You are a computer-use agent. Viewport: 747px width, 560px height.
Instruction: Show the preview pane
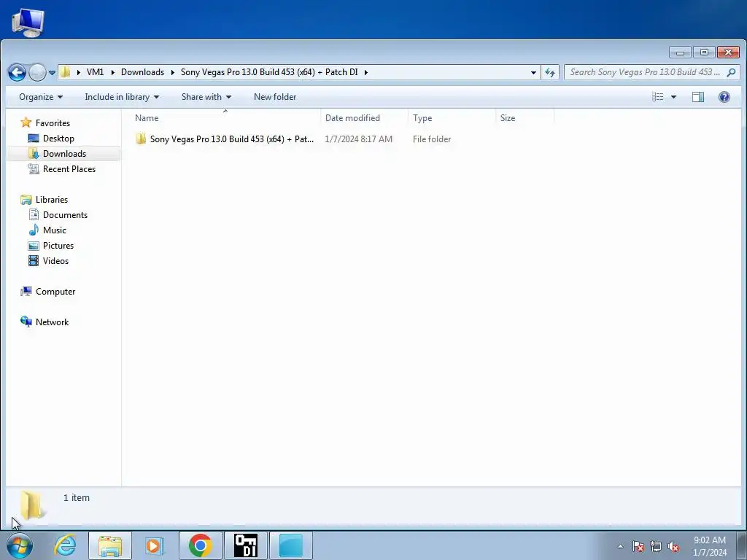tap(698, 97)
